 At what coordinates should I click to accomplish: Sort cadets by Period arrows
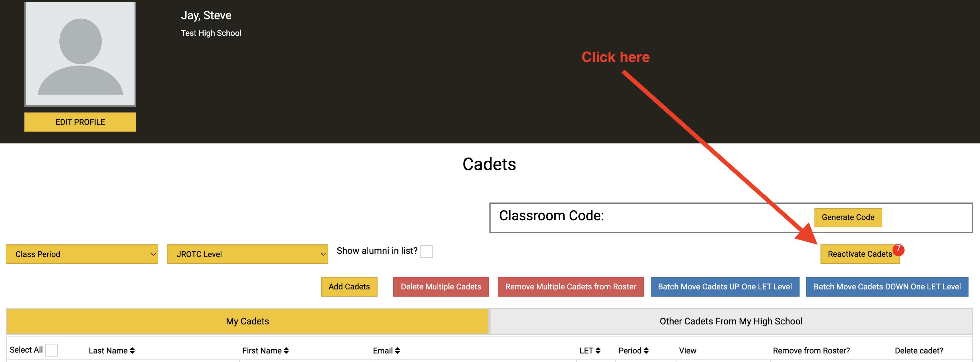coord(646,351)
